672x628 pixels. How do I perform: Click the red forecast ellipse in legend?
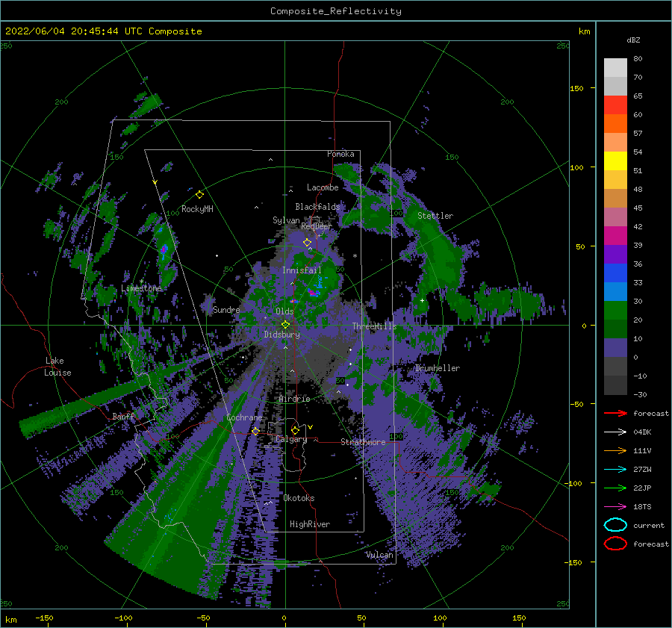click(x=615, y=544)
